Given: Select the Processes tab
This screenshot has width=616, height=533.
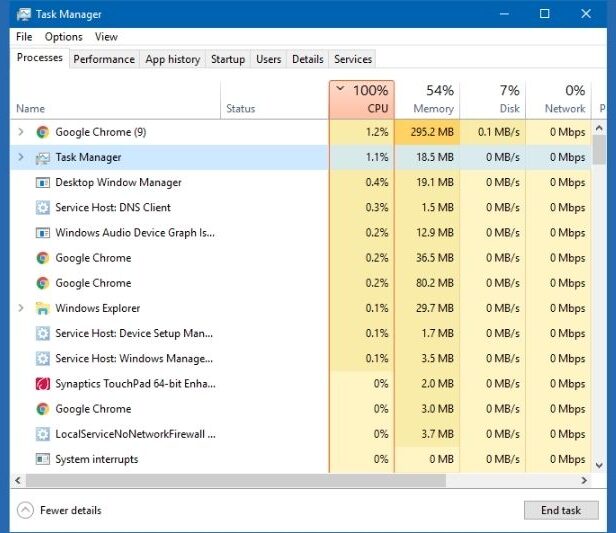Looking at the screenshot, I should coord(40,58).
